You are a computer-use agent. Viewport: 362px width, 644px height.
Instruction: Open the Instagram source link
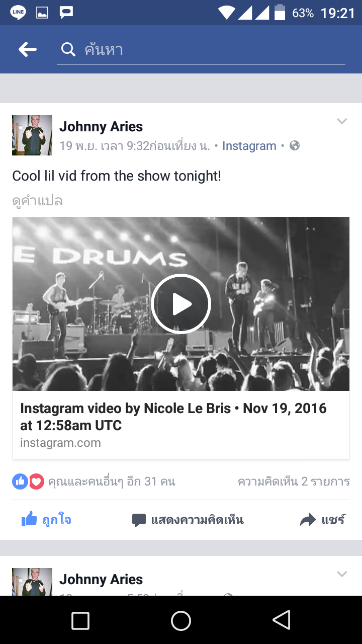point(249,146)
